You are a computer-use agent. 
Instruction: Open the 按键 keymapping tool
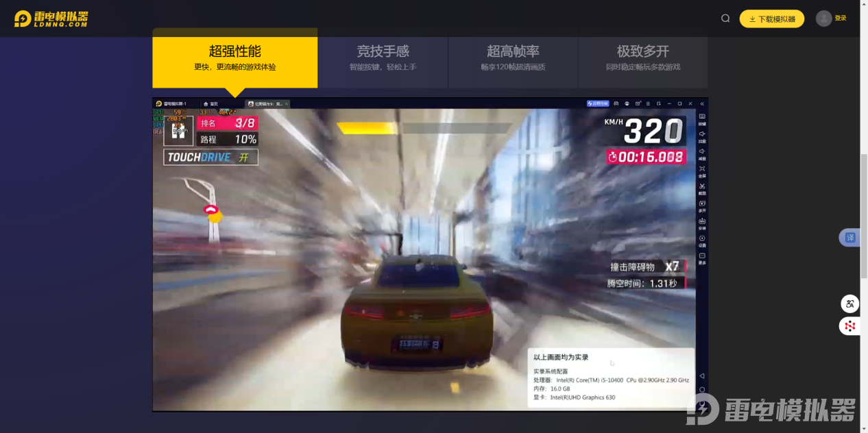coord(702,119)
